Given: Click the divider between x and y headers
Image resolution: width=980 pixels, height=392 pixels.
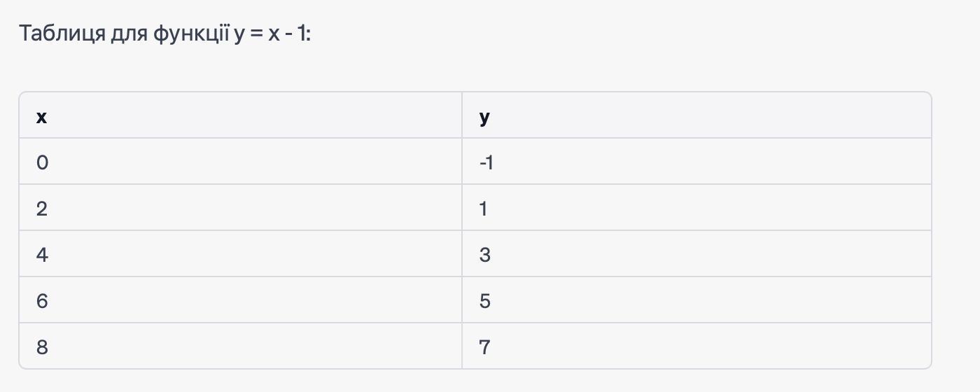Looking at the screenshot, I should (x=462, y=115).
